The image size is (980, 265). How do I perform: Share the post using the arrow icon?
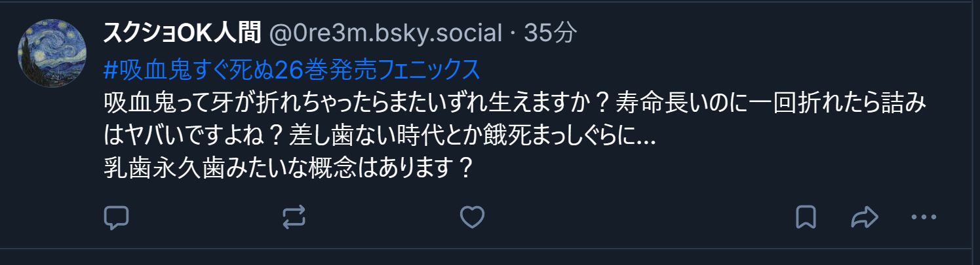864,217
